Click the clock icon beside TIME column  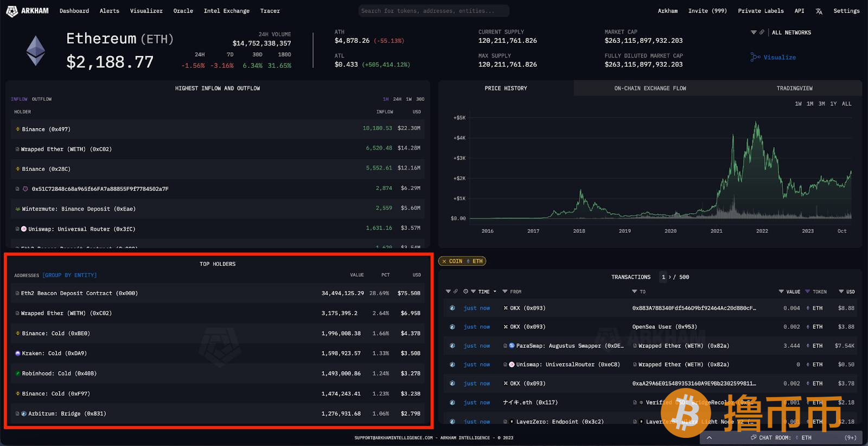click(466, 291)
